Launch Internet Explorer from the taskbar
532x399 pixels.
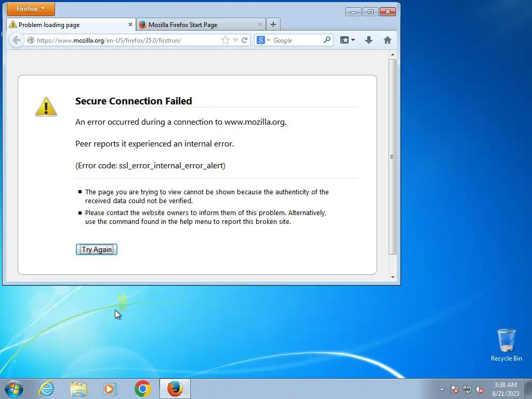point(46,389)
